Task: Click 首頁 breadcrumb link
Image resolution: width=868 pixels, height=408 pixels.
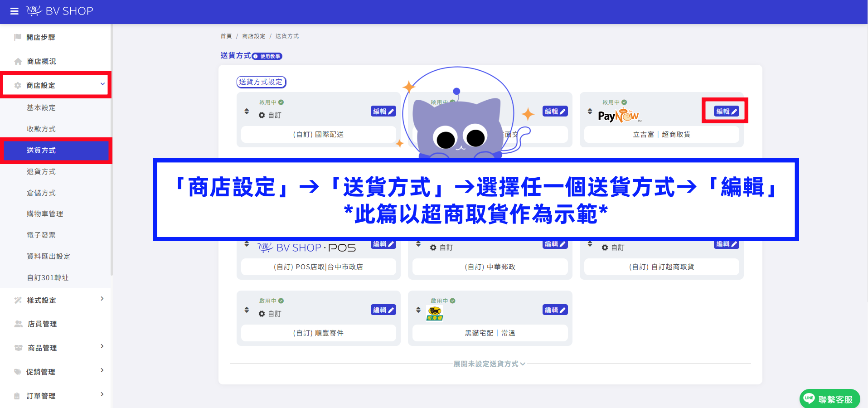Action: click(226, 36)
